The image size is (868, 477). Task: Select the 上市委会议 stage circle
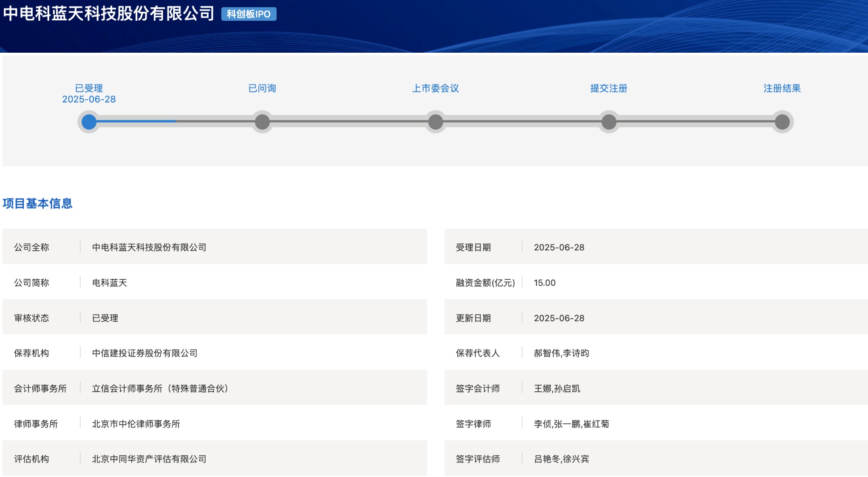pos(435,122)
